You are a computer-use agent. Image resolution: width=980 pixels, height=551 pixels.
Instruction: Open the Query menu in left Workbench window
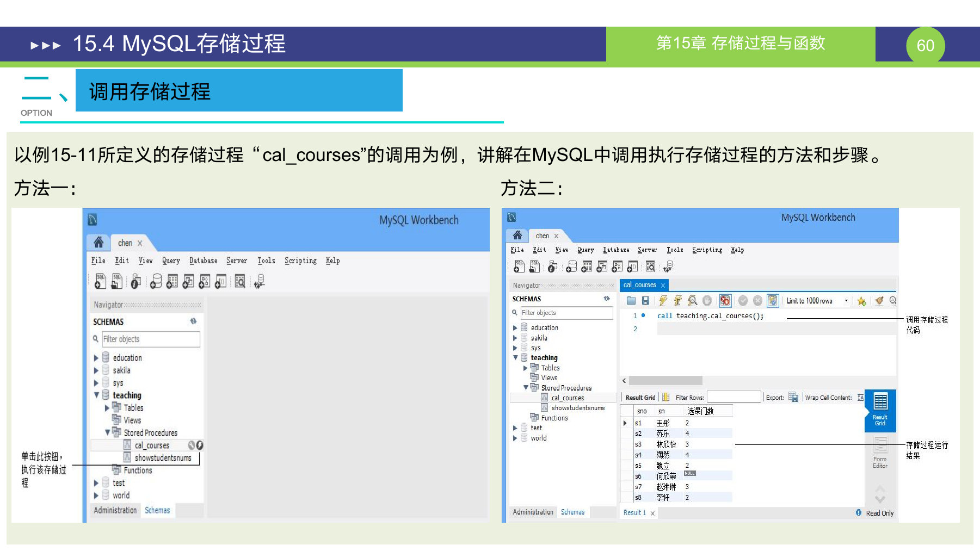click(x=171, y=261)
